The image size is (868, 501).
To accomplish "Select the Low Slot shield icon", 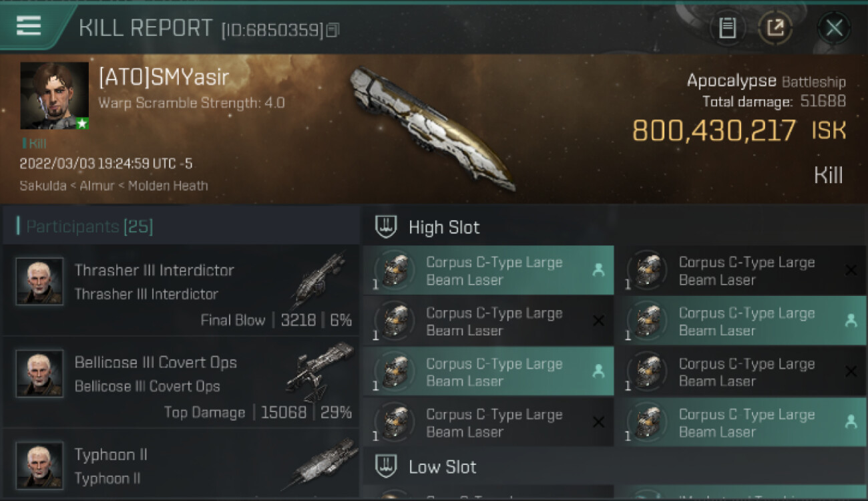I will click(386, 466).
